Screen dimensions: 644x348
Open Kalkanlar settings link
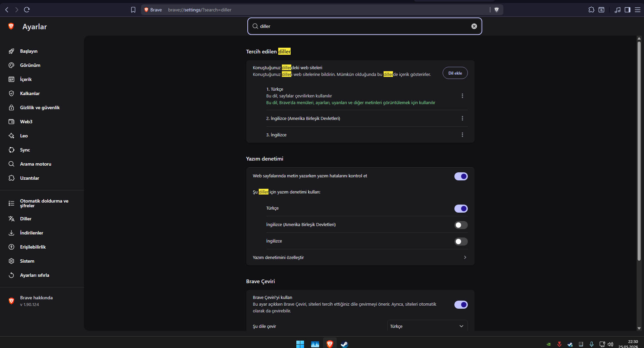coord(30,93)
